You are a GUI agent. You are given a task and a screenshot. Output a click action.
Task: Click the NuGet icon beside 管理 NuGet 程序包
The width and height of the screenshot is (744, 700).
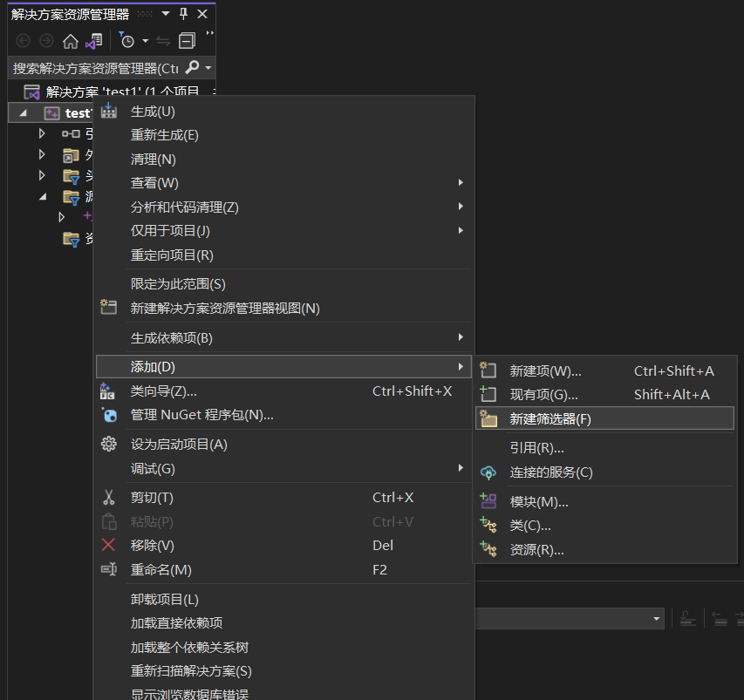point(108,416)
